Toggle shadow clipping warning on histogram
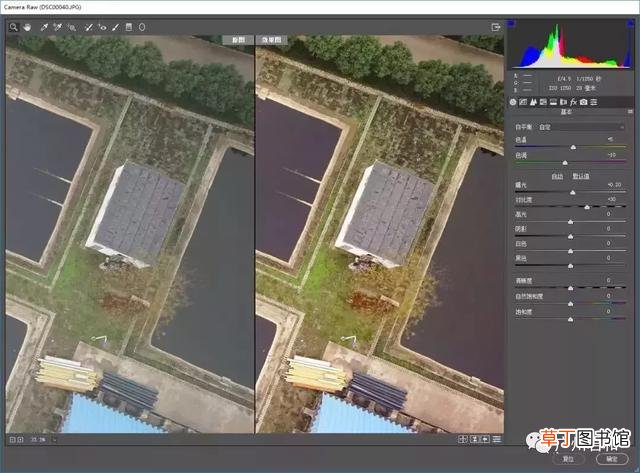 coord(511,24)
